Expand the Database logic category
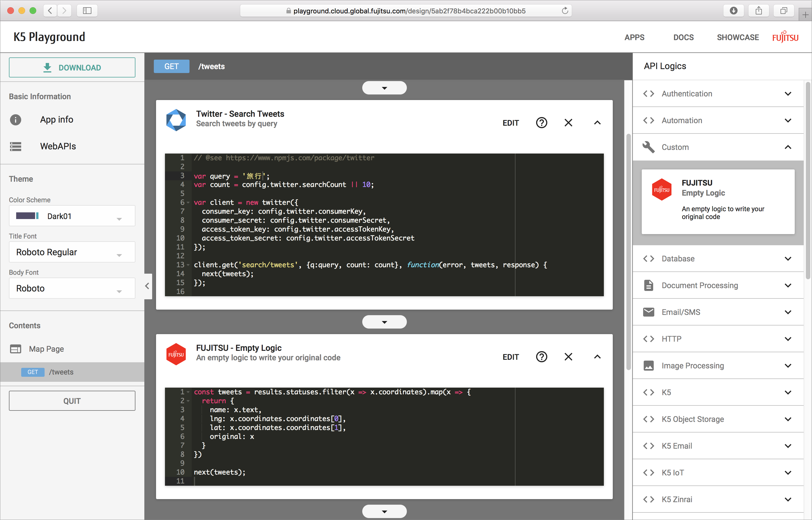 (x=718, y=258)
